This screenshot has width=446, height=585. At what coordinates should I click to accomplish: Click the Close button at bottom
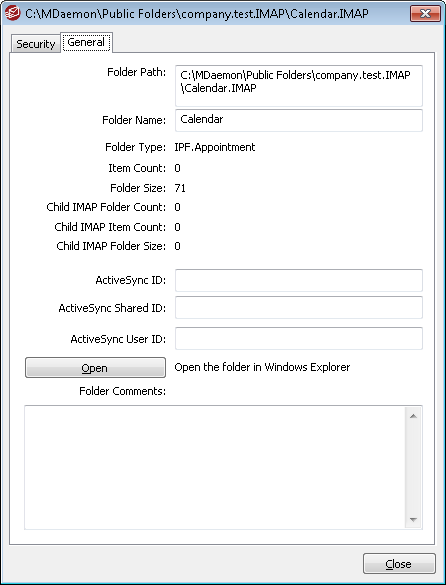[399, 564]
